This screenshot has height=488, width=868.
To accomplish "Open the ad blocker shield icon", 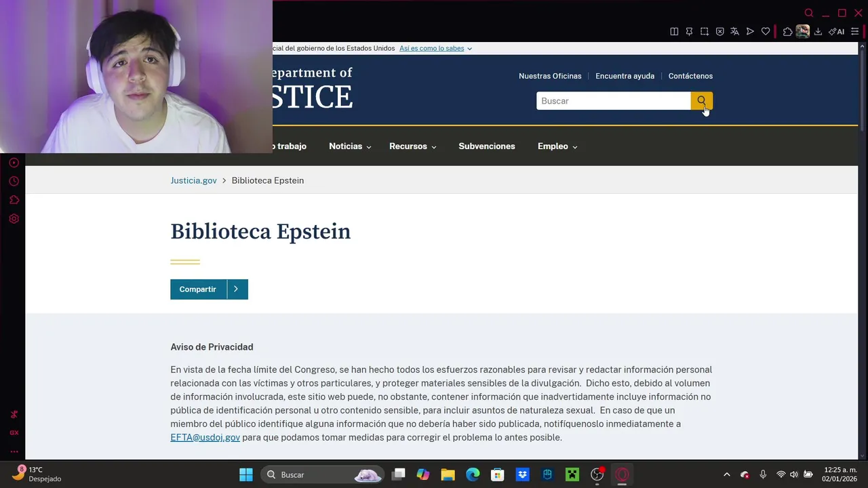I will [720, 31].
